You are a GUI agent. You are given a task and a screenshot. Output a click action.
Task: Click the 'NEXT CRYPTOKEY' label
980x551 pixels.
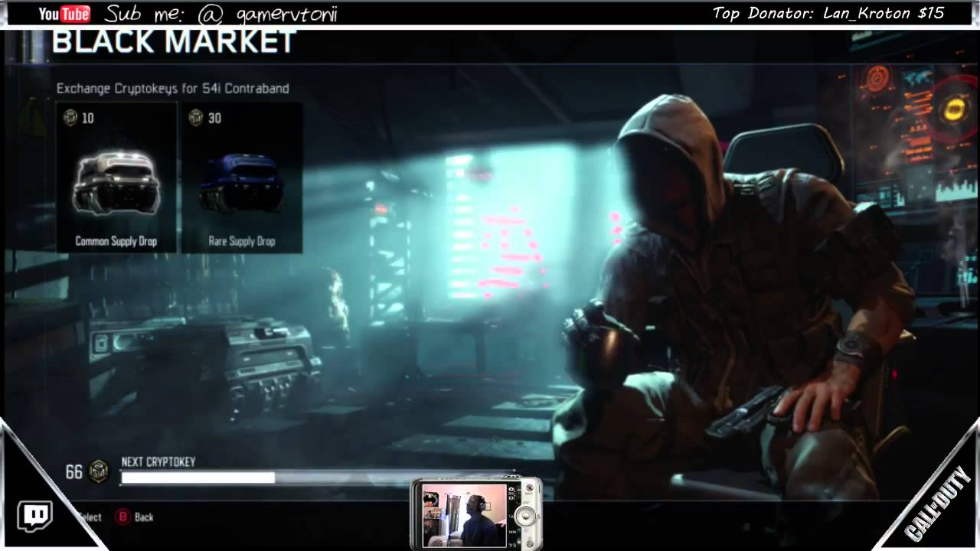click(x=158, y=462)
